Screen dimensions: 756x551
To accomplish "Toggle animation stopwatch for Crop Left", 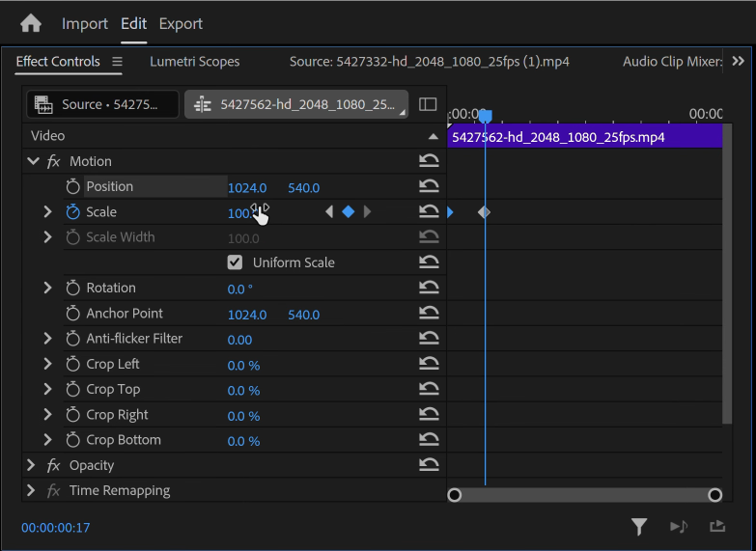I will [72, 364].
